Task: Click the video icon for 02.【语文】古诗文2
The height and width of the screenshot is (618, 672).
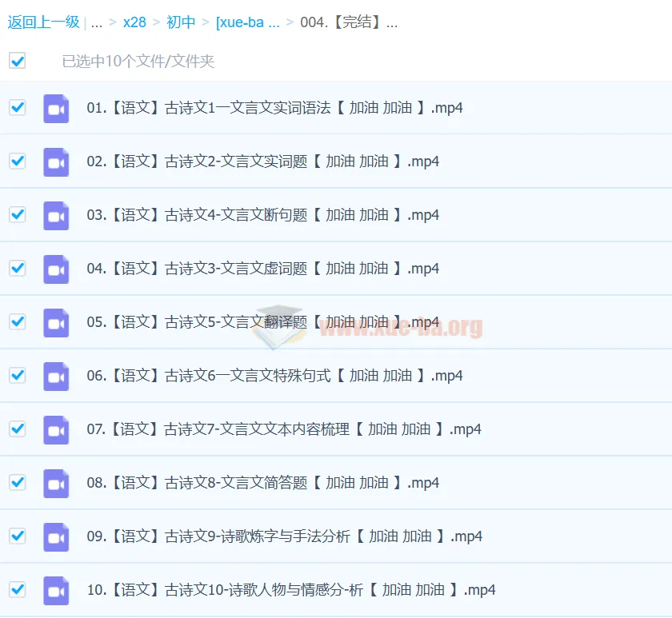Action: [x=56, y=161]
